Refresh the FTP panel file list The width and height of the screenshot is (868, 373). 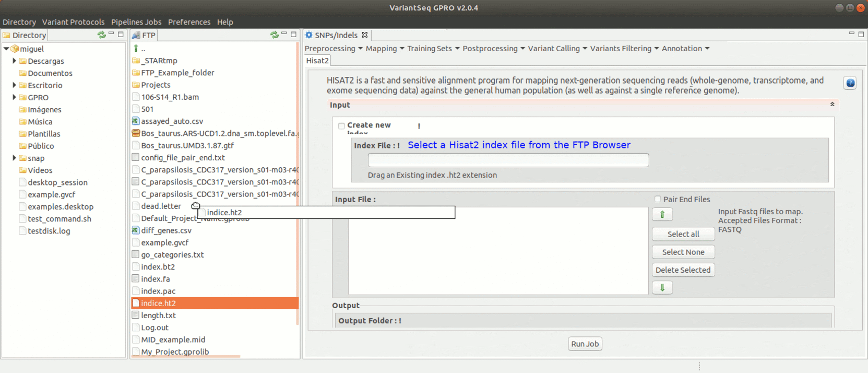point(274,35)
